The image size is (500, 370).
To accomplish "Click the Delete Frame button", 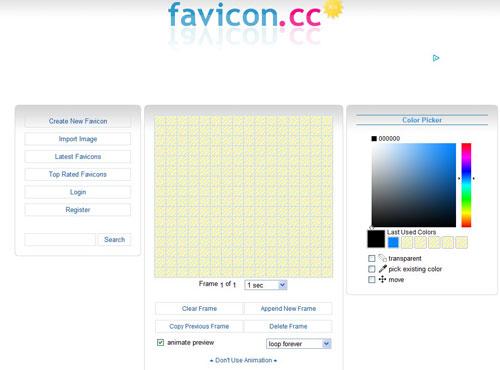I will click(288, 326).
